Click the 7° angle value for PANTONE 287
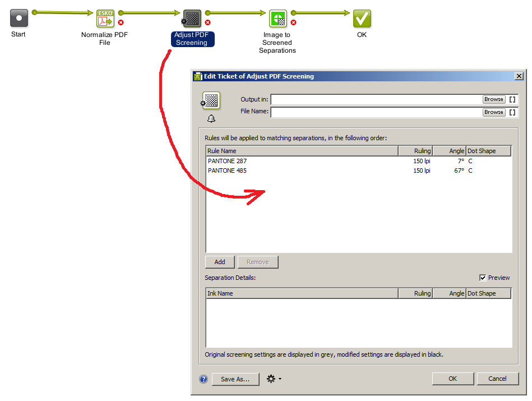The image size is (532, 401). (461, 161)
